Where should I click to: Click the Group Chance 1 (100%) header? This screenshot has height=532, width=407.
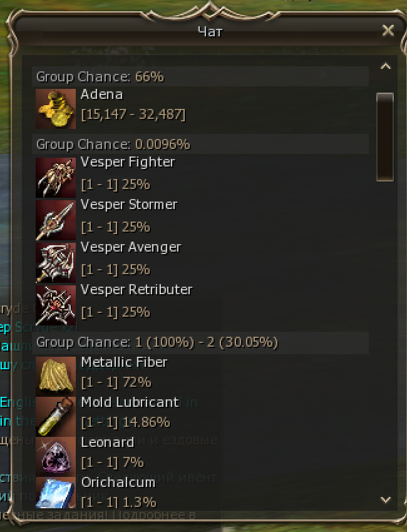200,342
